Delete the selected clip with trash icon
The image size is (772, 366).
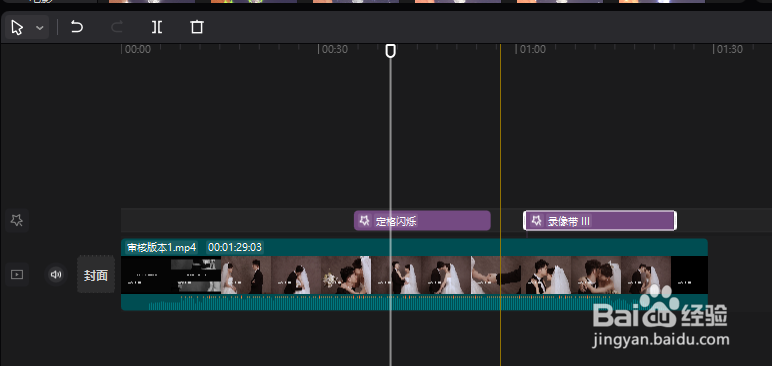click(x=196, y=27)
